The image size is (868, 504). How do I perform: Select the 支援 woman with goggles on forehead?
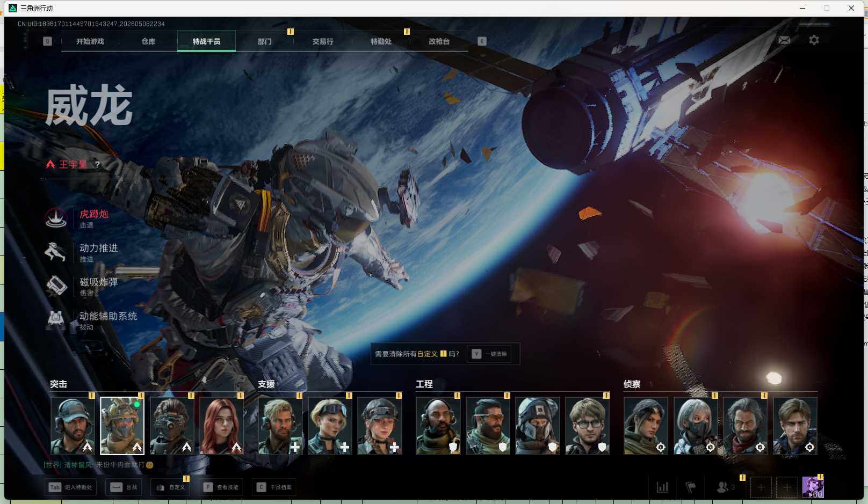330,426
